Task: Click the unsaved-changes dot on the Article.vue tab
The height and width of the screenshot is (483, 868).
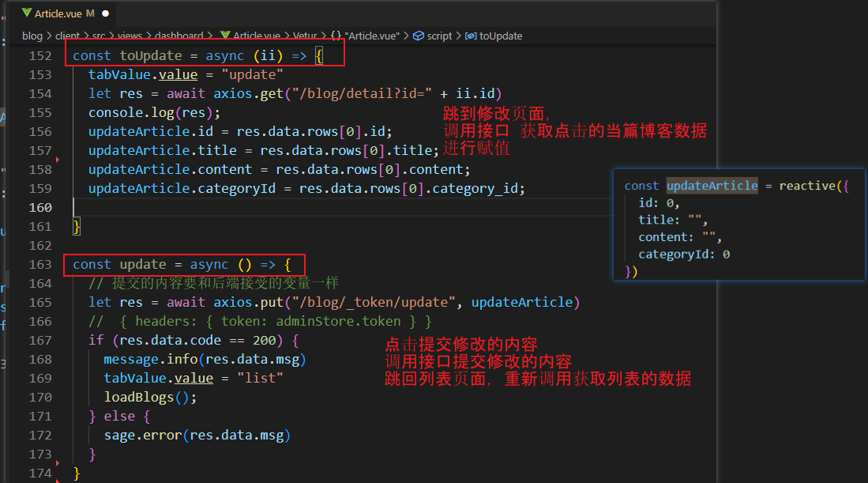Action: click(x=105, y=13)
